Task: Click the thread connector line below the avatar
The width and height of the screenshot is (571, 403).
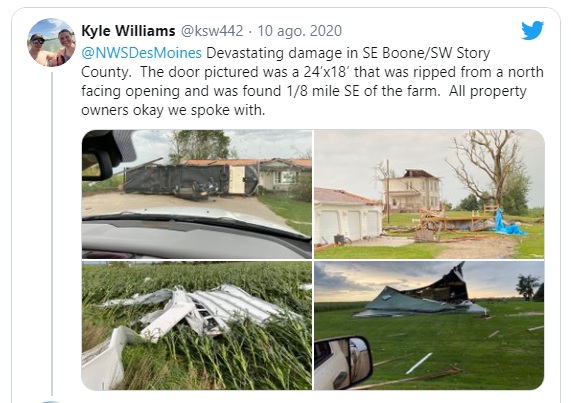Action: (x=52, y=233)
